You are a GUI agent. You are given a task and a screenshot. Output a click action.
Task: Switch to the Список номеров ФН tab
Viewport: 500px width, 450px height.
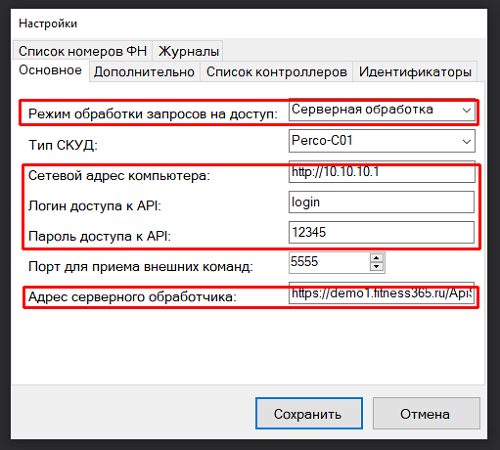82,51
